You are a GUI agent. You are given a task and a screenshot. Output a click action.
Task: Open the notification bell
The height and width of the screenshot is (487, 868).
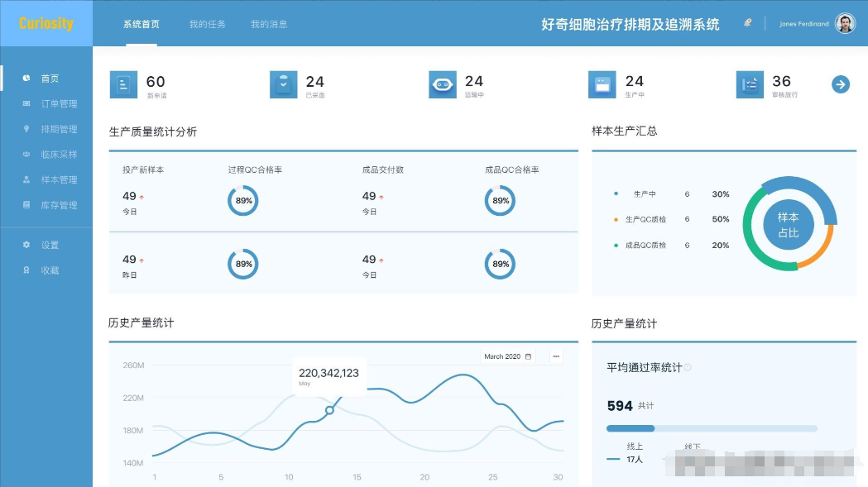[x=747, y=23]
